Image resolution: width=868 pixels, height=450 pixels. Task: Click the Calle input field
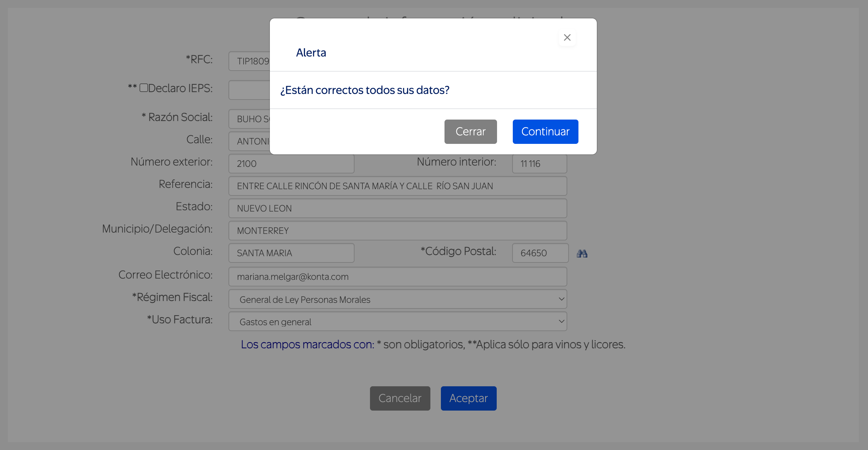point(250,141)
